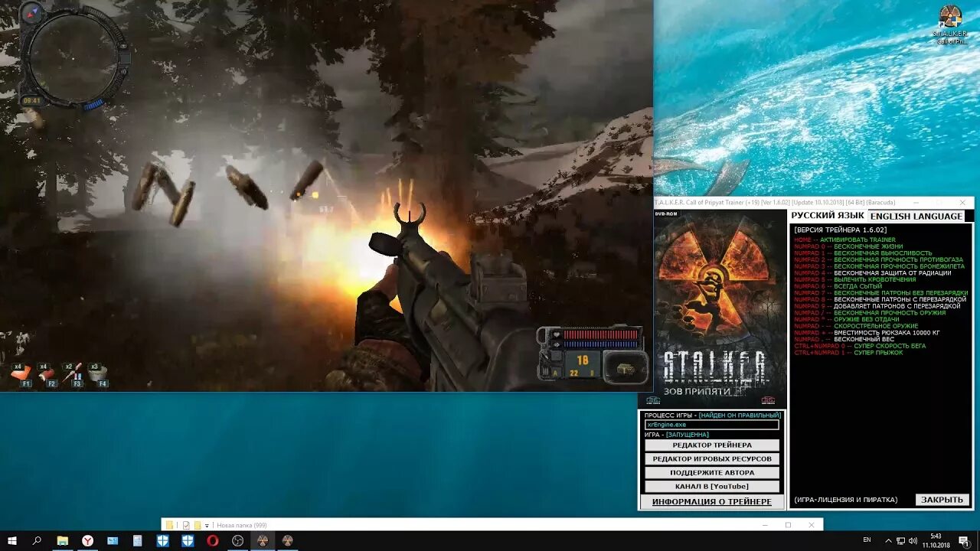Select F3 quick slot item in game

[x=73, y=375]
